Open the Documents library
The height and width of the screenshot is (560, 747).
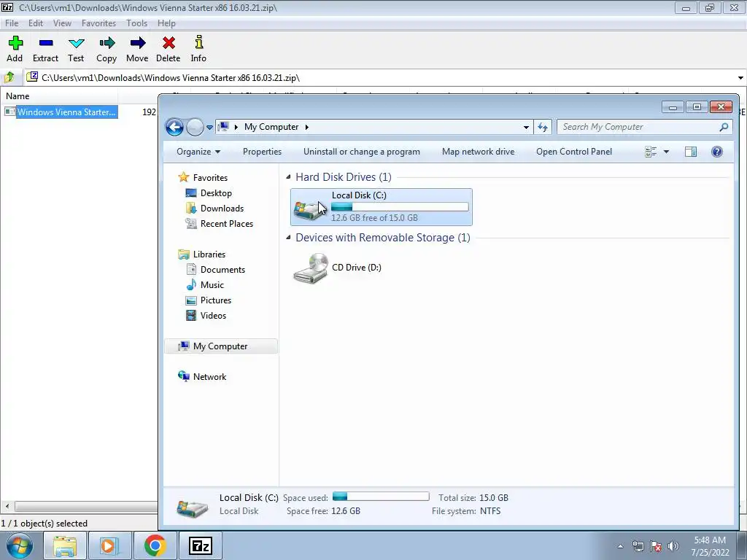(215, 270)
